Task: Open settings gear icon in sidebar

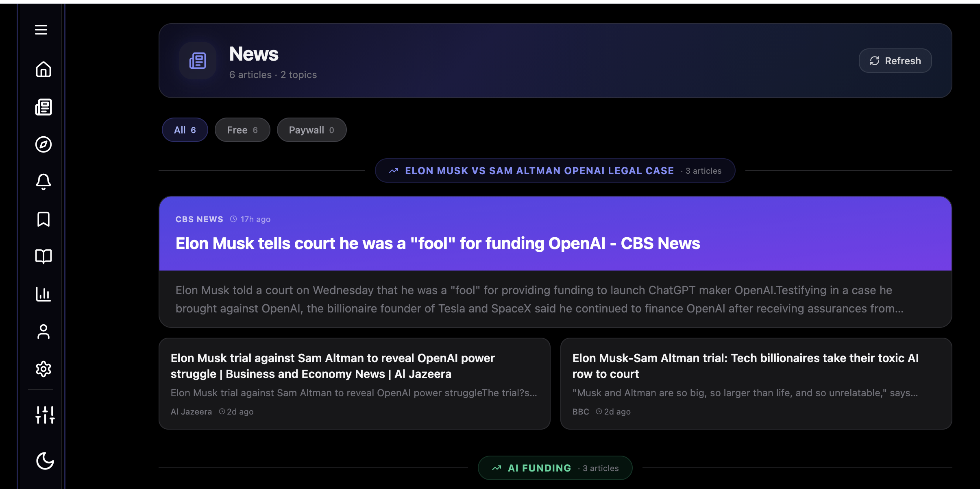Action: [x=44, y=369]
